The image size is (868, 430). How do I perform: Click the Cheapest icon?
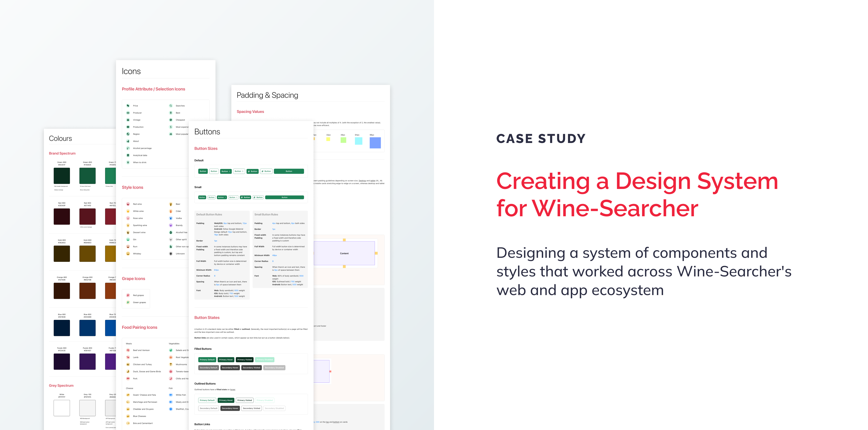(x=171, y=120)
